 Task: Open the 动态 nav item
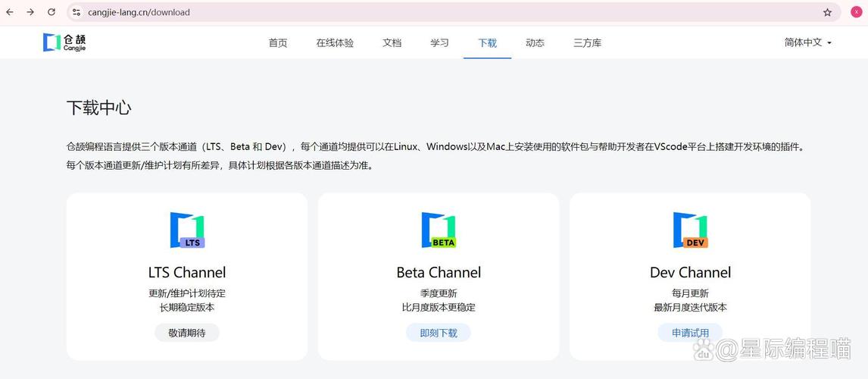point(535,42)
